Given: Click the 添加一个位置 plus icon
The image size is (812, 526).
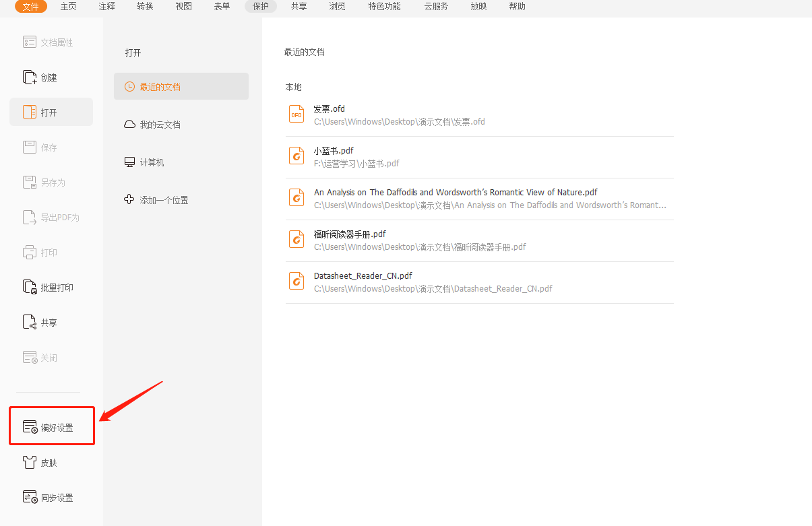Looking at the screenshot, I should [129, 199].
